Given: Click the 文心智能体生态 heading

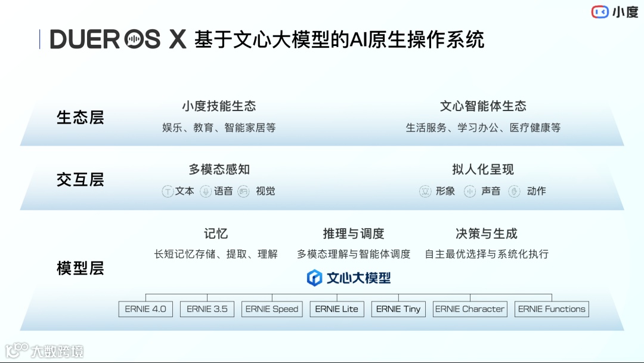Looking at the screenshot, I should [x=483, y=106].
